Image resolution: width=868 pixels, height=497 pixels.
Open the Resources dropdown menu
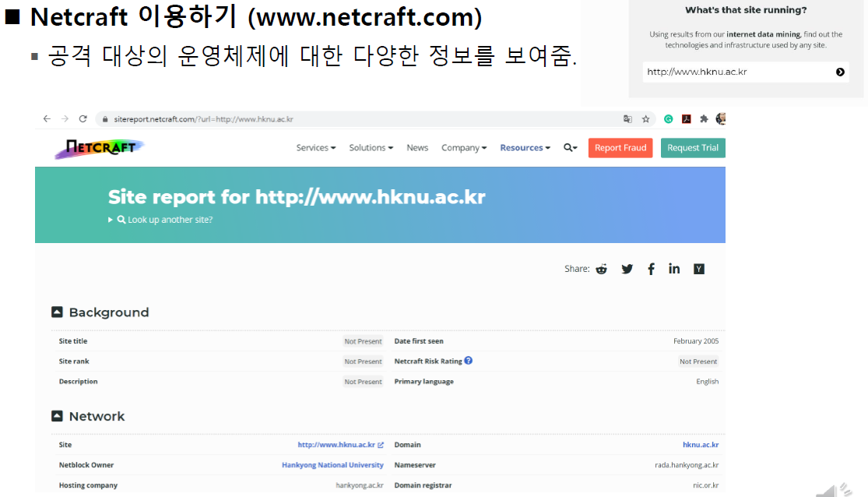click(525, 148)
